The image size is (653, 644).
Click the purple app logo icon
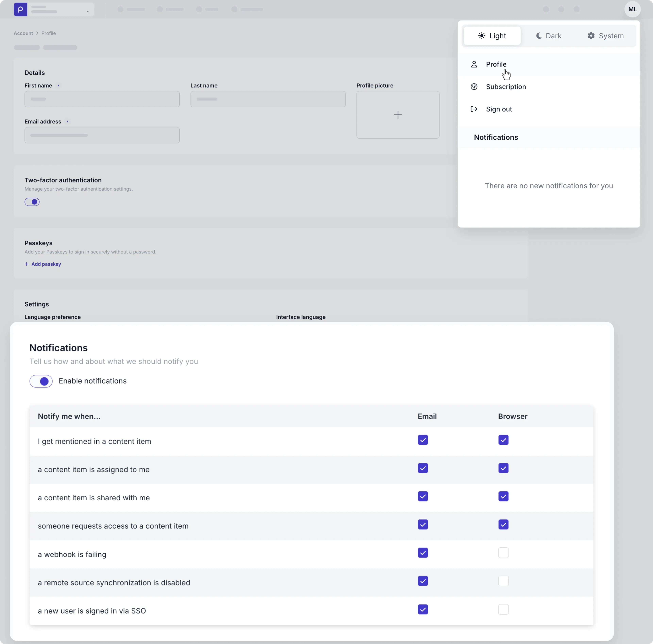coord(21,10)
